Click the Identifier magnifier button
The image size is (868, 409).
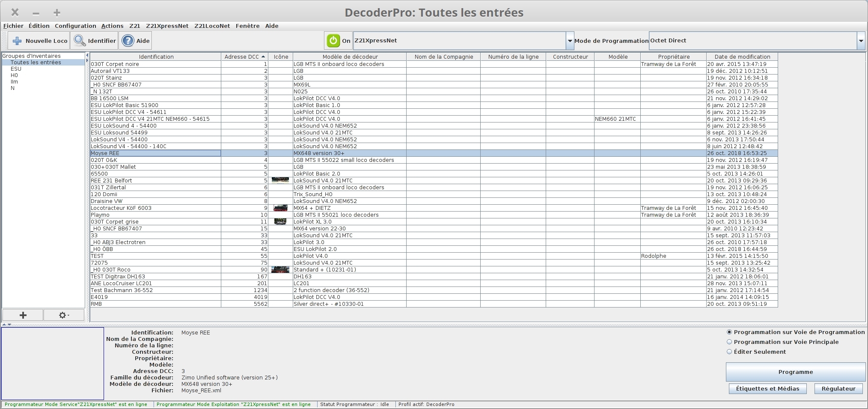click(95, 41)
